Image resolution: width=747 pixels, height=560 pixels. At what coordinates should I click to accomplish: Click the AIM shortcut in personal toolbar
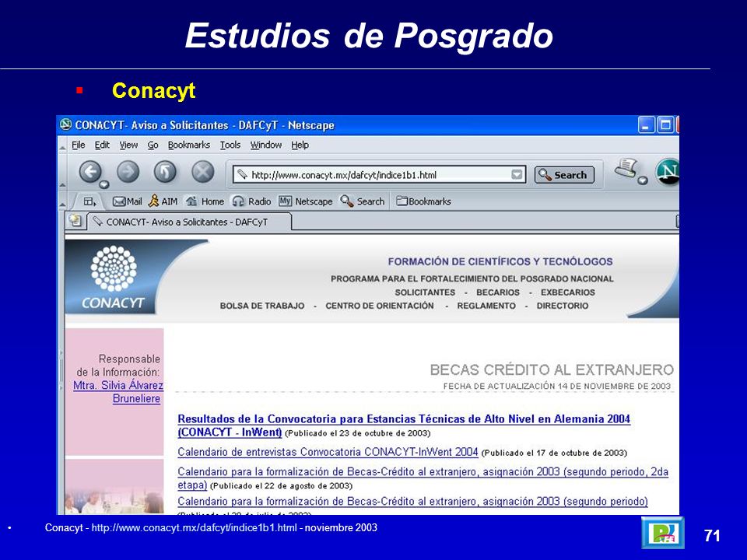pyautogui.click(x=163, y=201)
